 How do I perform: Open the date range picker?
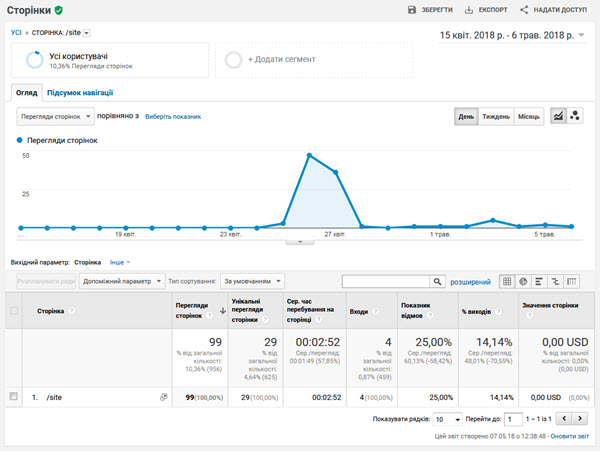coord(512,35)
